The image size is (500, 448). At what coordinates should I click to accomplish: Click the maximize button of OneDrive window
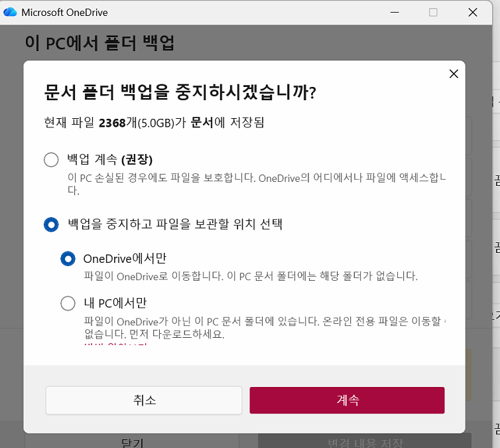433,13
